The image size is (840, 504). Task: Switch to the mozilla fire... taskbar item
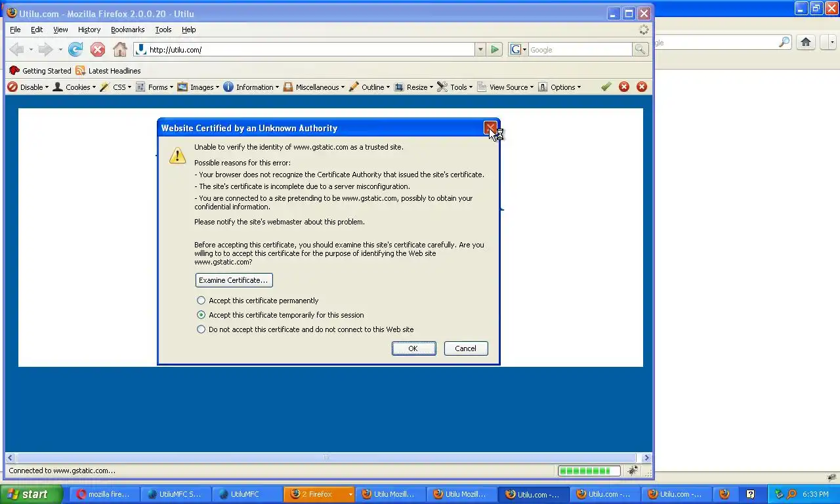coord(104,494)
